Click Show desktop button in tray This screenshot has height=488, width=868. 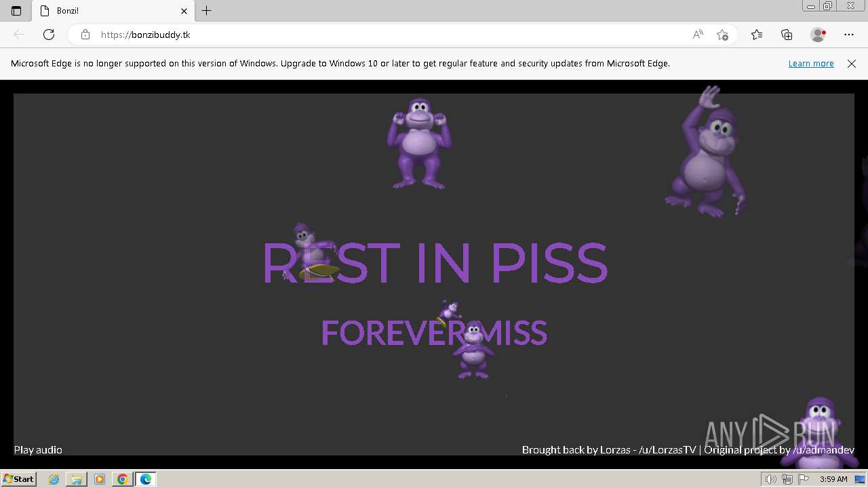pyautogui.click(x=860, y=479)
